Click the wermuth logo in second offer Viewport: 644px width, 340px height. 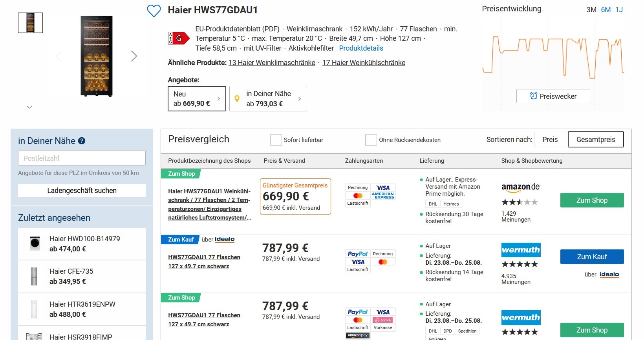point(521,250)
